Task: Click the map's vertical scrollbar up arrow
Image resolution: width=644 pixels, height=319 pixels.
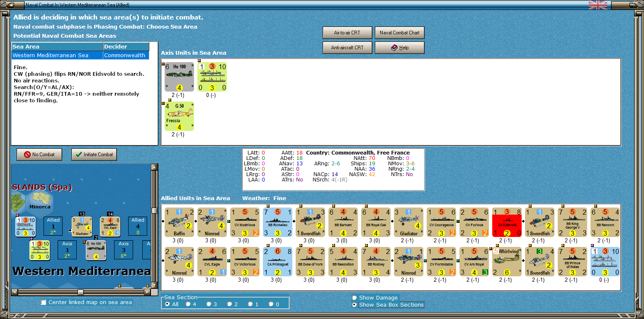Action: point(154,167)
